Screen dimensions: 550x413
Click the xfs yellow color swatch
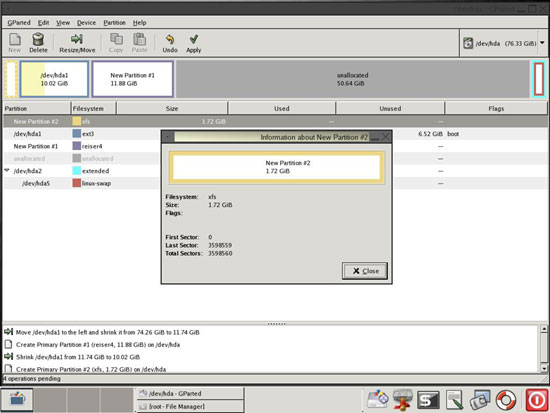76,121
